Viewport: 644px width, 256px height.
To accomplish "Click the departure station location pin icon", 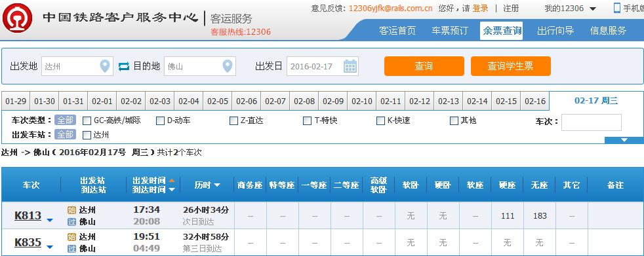I will tap(105, 66).
